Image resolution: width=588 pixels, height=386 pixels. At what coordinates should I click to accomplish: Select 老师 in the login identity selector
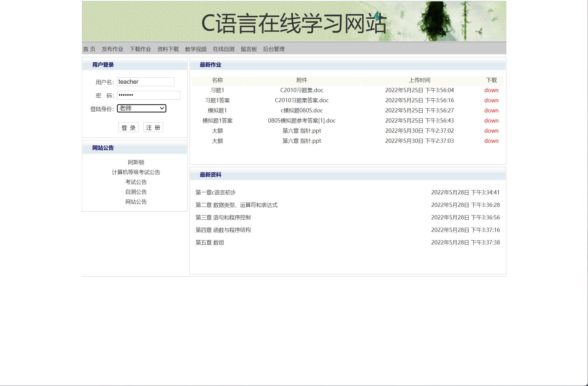(141, 108)
